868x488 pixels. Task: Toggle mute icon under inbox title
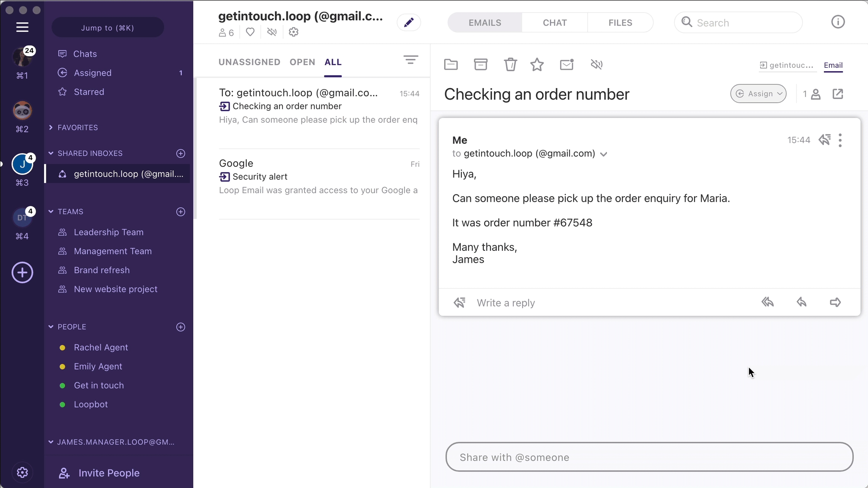click(272, 32)
